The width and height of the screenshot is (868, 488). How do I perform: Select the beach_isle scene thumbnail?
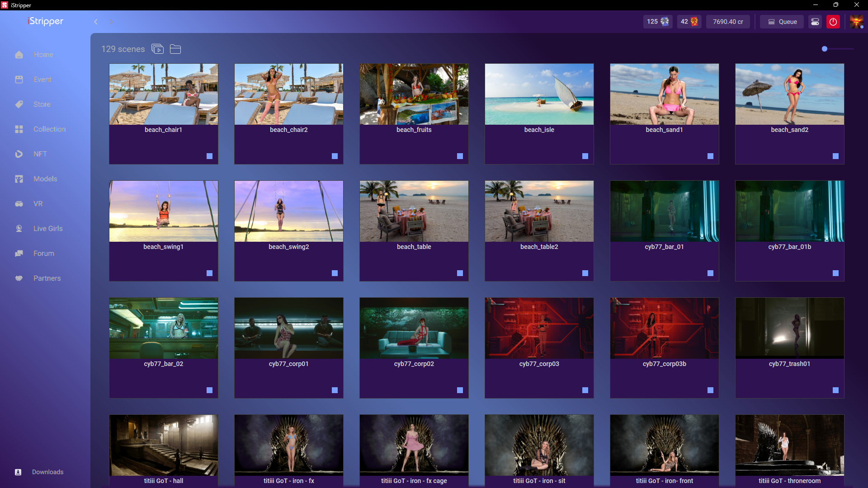point(539,94)
